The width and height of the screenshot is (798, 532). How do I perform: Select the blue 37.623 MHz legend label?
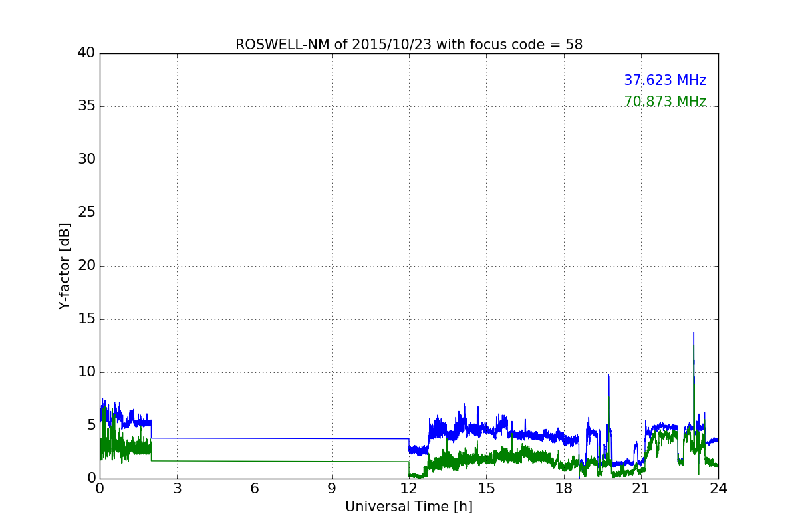point(665,80)
